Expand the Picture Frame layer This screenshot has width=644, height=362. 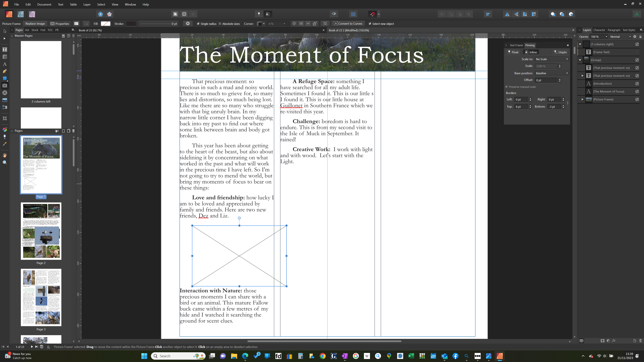582,99
